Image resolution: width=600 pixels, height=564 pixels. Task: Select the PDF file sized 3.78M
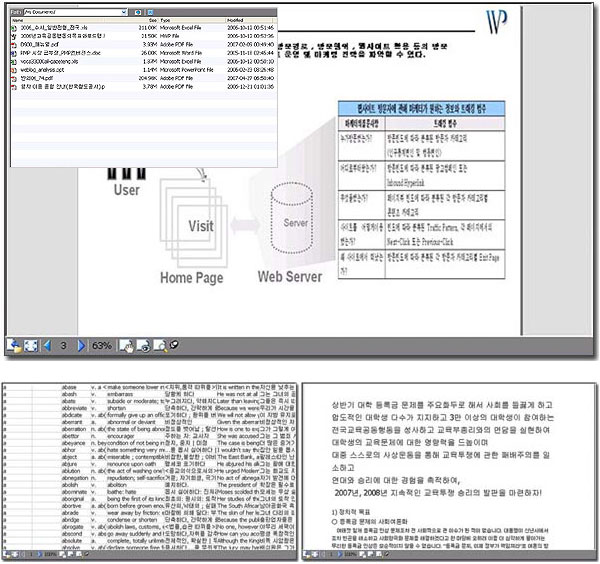143,87
